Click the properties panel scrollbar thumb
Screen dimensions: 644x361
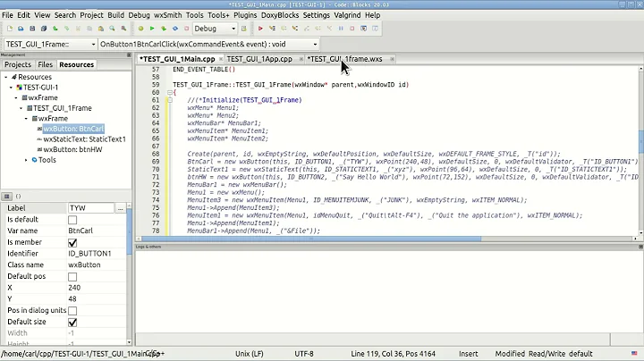(x=129, y=231)
